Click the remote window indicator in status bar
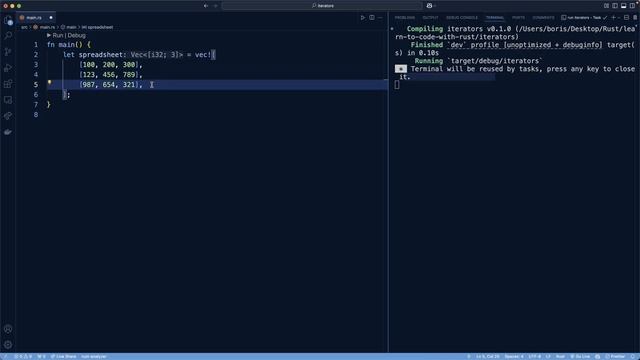Image resolution: width=640 pixels, height=360 pixels. (5, 357)
